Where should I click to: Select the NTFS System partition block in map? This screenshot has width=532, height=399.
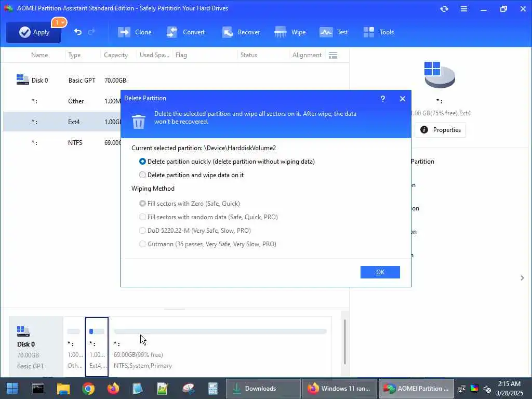tap(220, 347)
